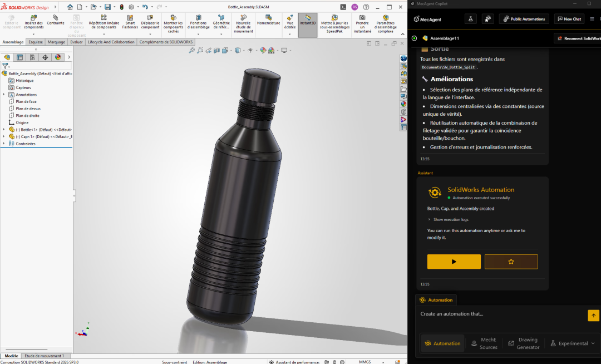Open the Options gear icon
The height and width of the screenshot is (364, 601).
(x=131, y=7)
